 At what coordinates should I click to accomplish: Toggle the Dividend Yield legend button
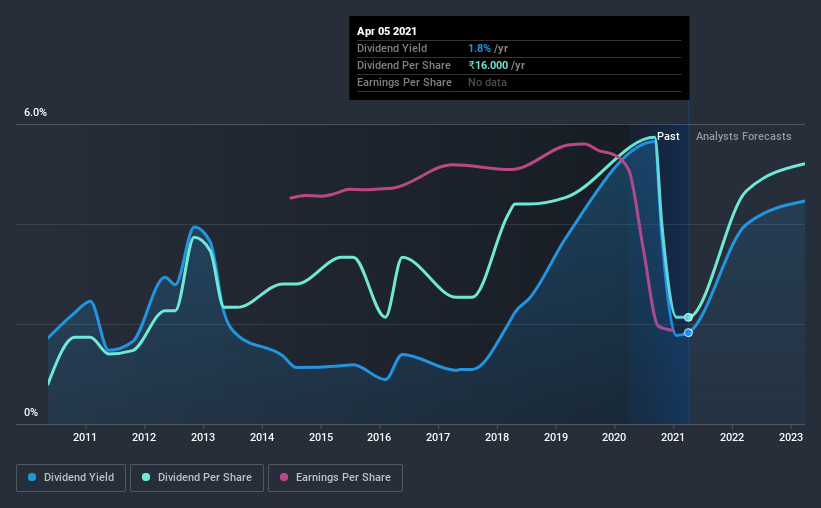(x=71, y=478)
